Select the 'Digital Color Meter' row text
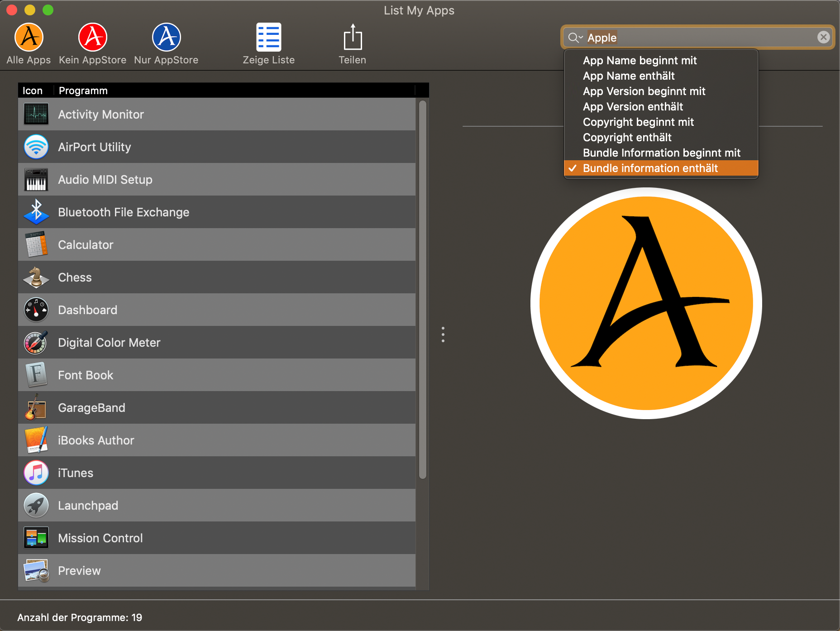Screen dimensions: 840x631 (x=109, y=343)
